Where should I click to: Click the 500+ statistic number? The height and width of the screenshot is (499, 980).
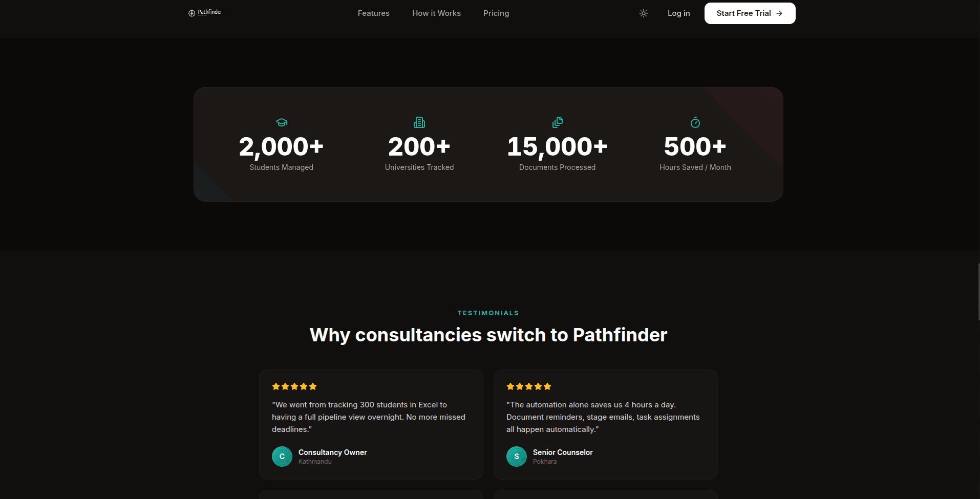(x=695, y=147)
